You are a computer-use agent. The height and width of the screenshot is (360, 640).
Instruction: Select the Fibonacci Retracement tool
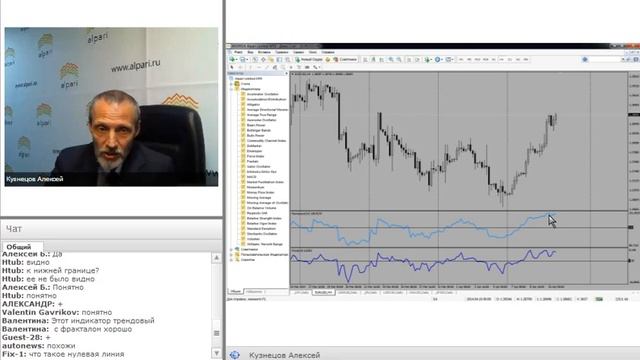click(x=284, y=67)
